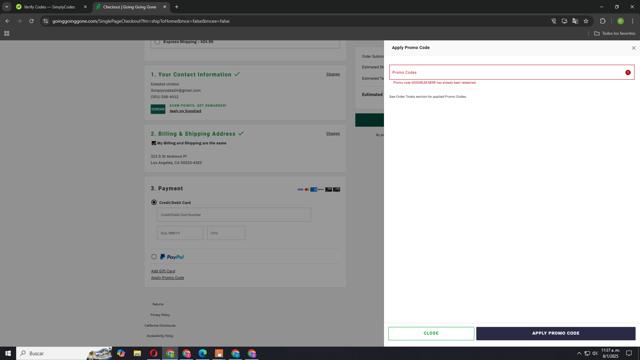
Task: Click the PayPal logo
Action: (x=172, y=257)
